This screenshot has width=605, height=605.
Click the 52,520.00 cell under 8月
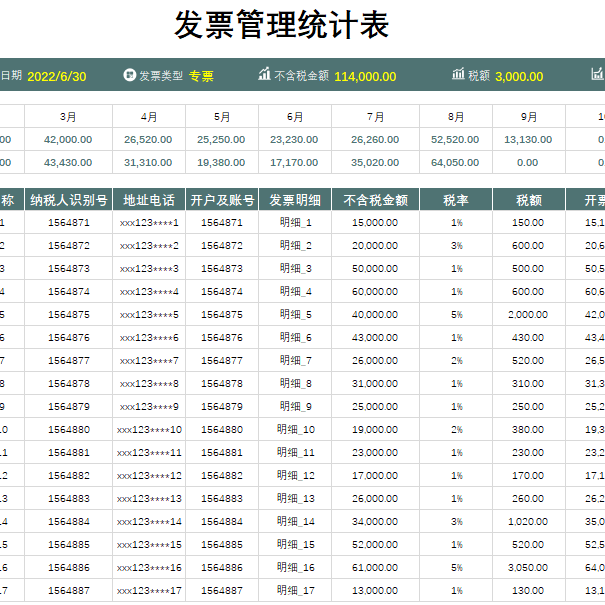(x=456, y=140)
